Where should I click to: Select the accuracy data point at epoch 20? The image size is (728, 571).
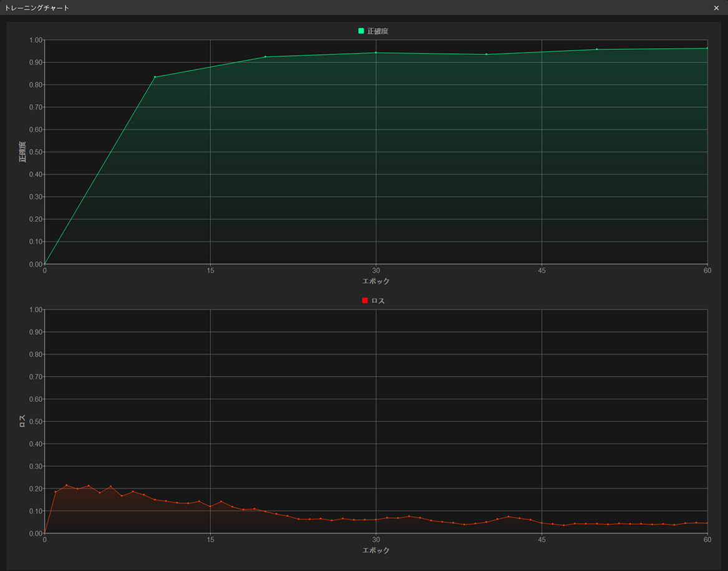tap(266, 57)
